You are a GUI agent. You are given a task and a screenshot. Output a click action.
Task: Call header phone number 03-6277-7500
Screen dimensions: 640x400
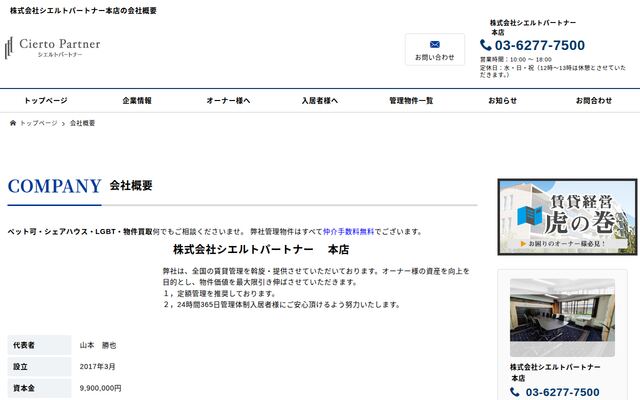click(x=540, y=45)
